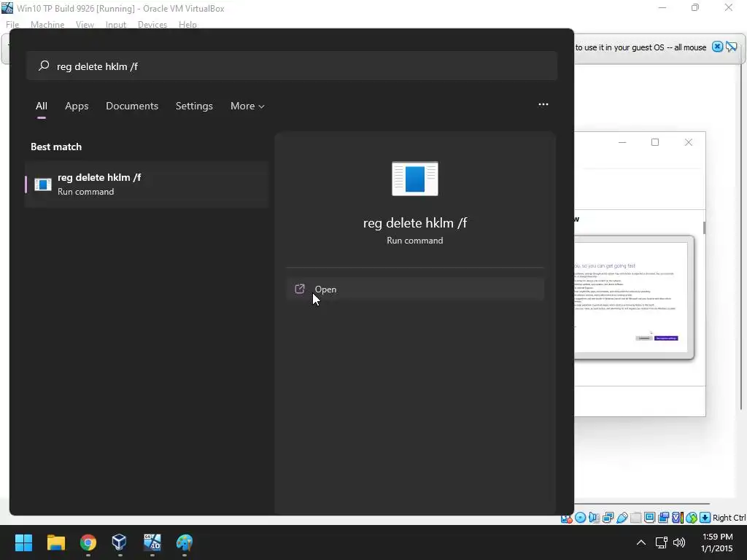
Task: Show hidden icons with the tray chevron
Action: click(641, 542)
